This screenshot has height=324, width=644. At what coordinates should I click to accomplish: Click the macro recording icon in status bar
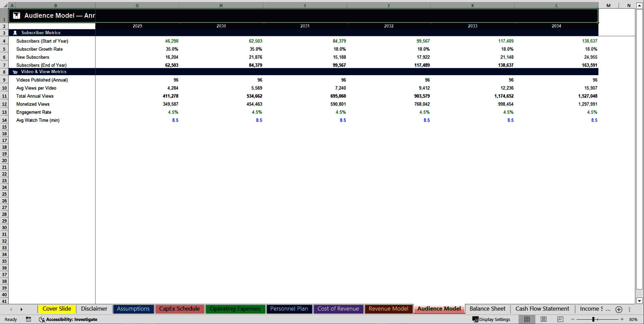[29, 319]
